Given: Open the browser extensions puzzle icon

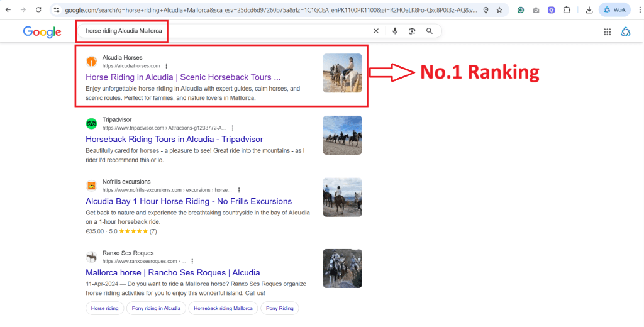Looking at the screenshot, I should click(x=567, y=10).
